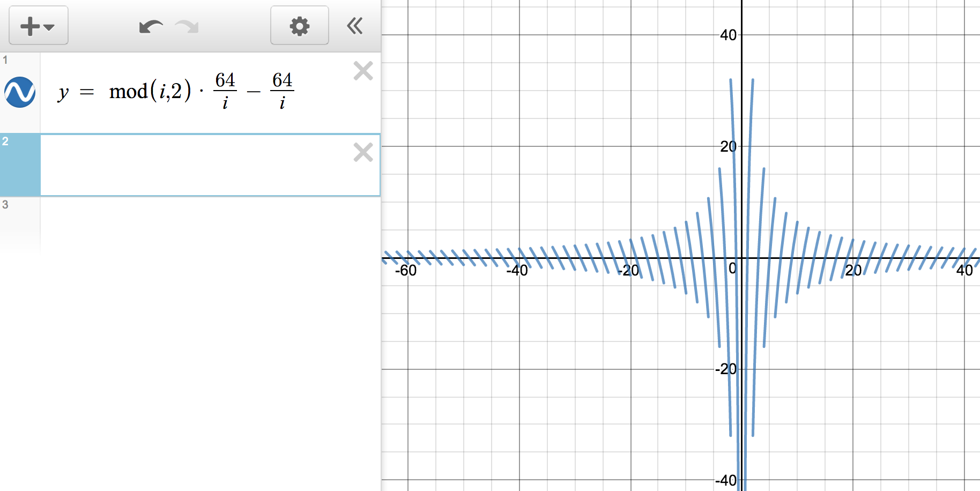Click the y variable in expression 1

click(63, 92)
